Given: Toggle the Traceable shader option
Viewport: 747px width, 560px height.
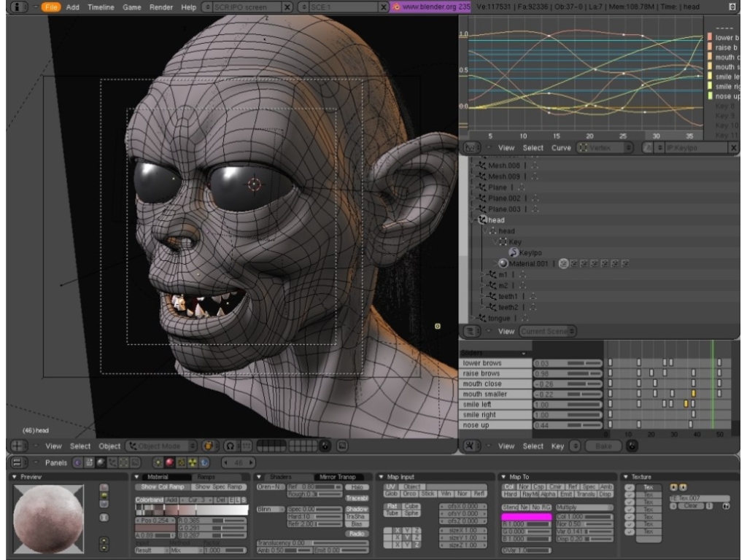Looking at the screenshot, I should (357, 498).
